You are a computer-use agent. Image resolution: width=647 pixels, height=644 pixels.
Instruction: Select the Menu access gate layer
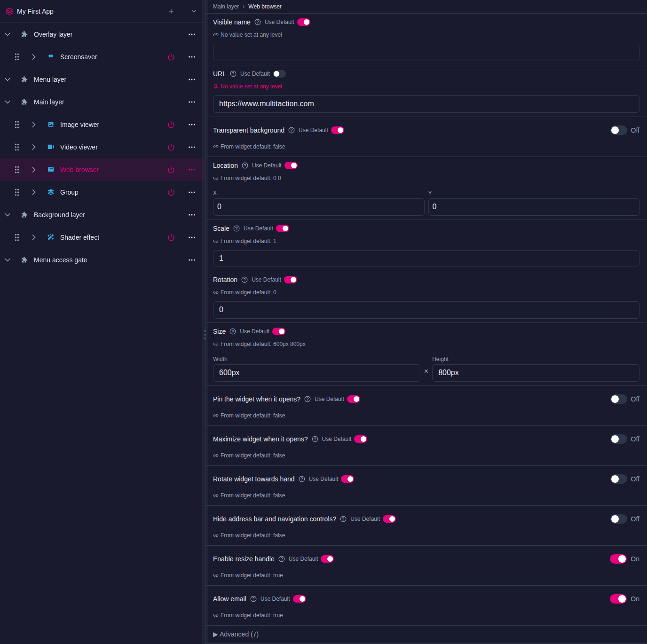[x=60, y=260]
